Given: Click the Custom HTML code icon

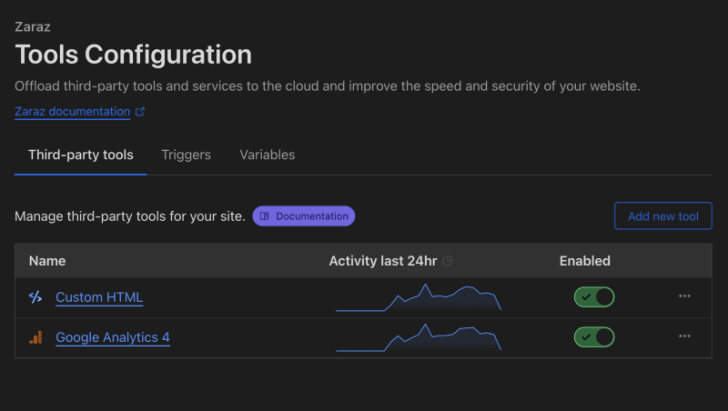Looking at the screenshot, I should 35,297.
